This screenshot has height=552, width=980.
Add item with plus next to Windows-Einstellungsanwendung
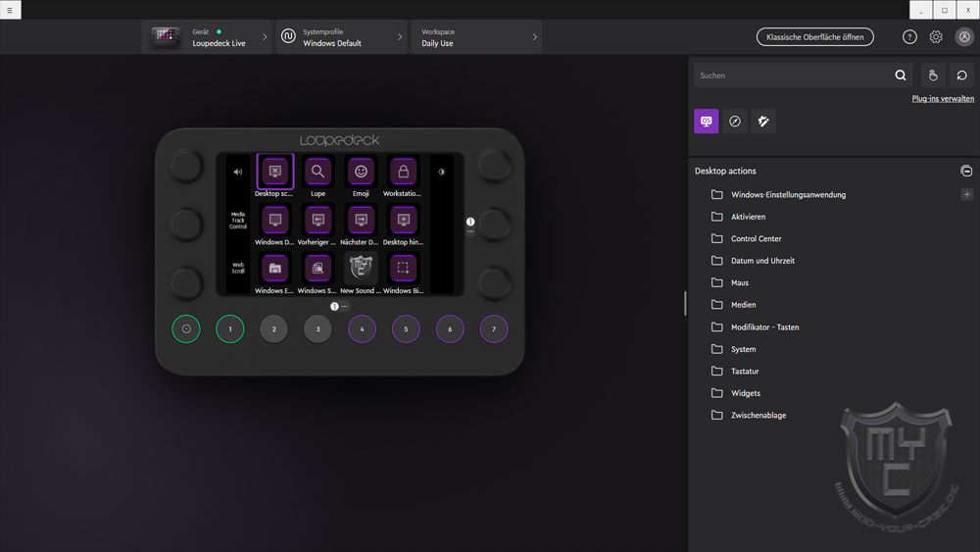(x=967, y=194)
